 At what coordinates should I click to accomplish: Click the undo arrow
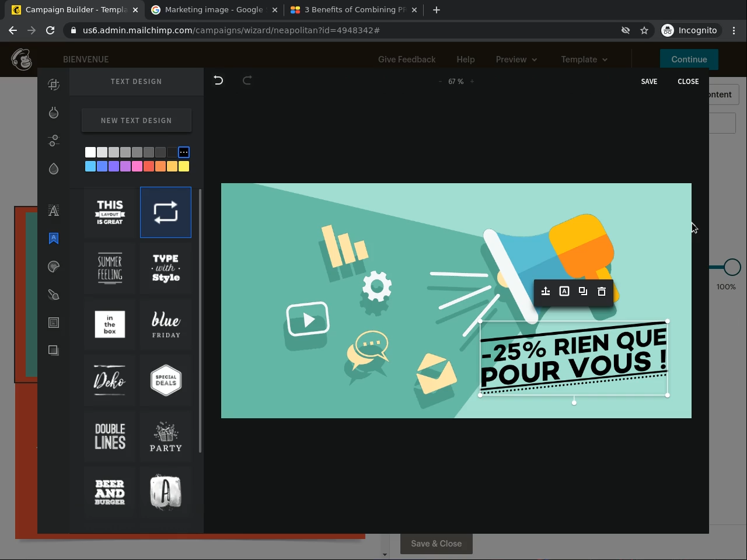218,80
